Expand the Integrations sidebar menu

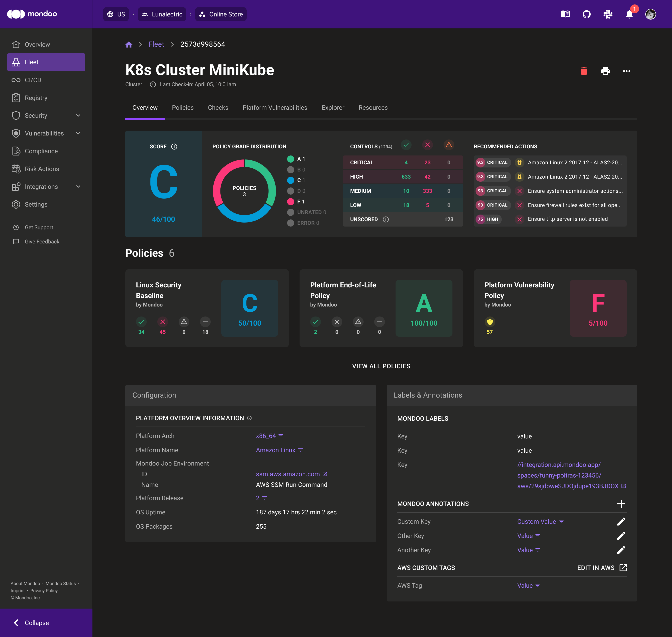78,187
